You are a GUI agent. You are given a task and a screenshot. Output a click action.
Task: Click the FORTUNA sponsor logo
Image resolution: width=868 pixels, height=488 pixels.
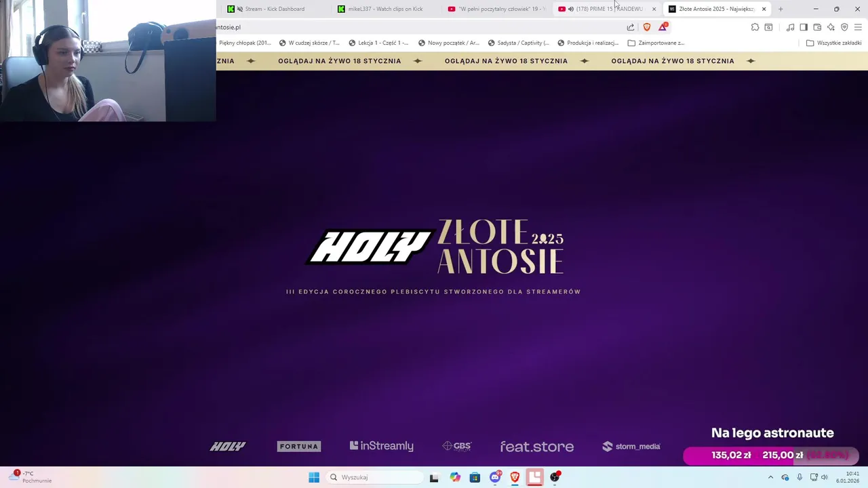(x=299, y=446)
